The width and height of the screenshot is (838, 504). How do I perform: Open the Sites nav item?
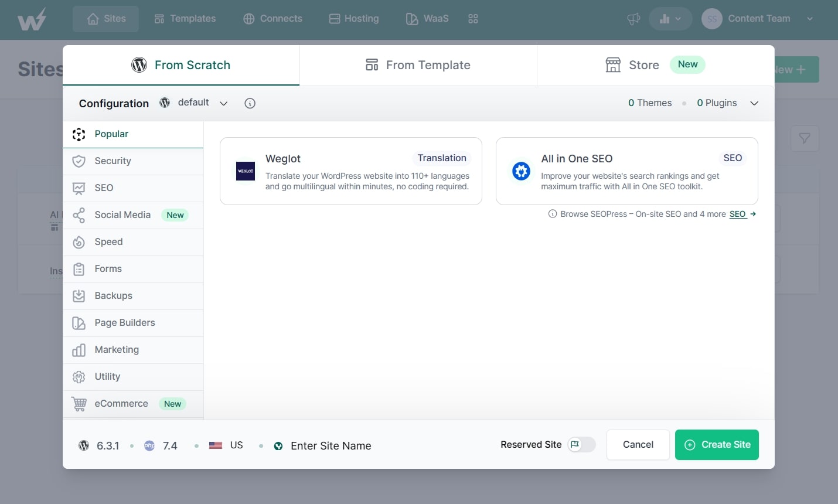click(105, 19)
